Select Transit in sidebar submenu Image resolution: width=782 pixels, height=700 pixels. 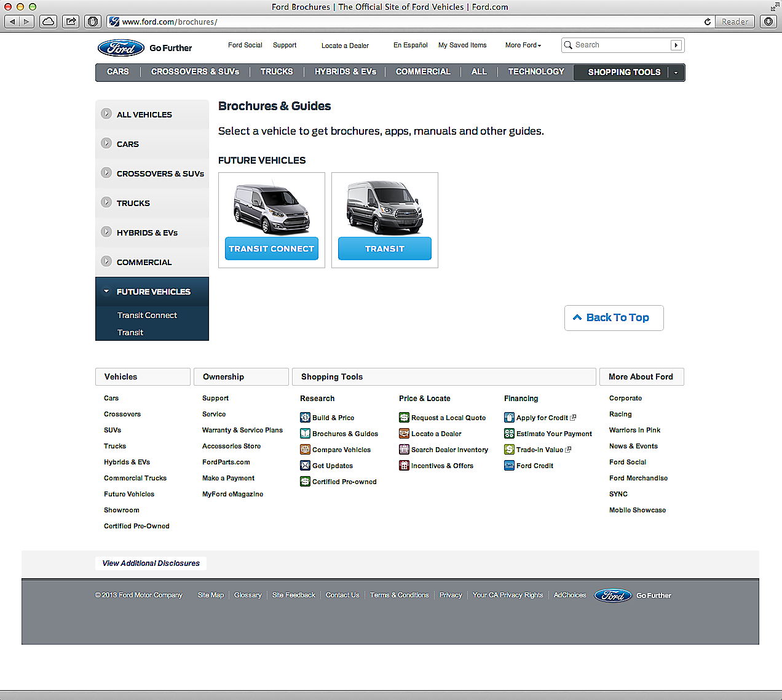(130, 332)
